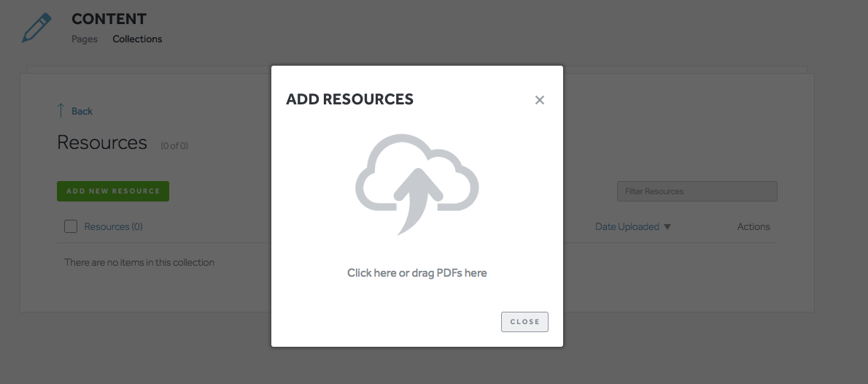Viewport: 868px width, 384px height.
Task: Click the Actions column header
Action: click(x=753, y=226)
